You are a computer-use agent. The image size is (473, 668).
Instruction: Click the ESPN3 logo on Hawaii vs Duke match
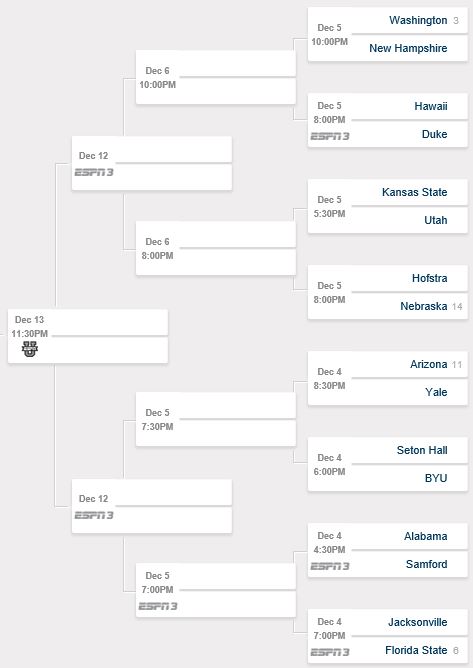point(330,136)
